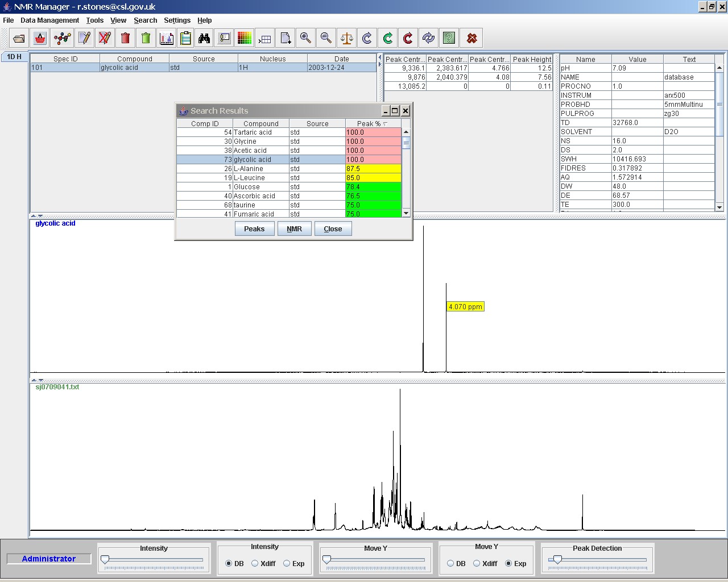The width and height of the screenshot is (728, 582).
Task: Click the binoculars search icon
Action: [204, 38]
